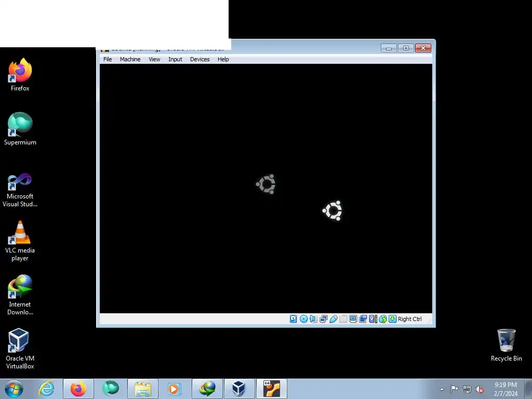Open the File menu in VirtualBox
The width and height of the screenshot is (532, 399).
click(108, 59)
